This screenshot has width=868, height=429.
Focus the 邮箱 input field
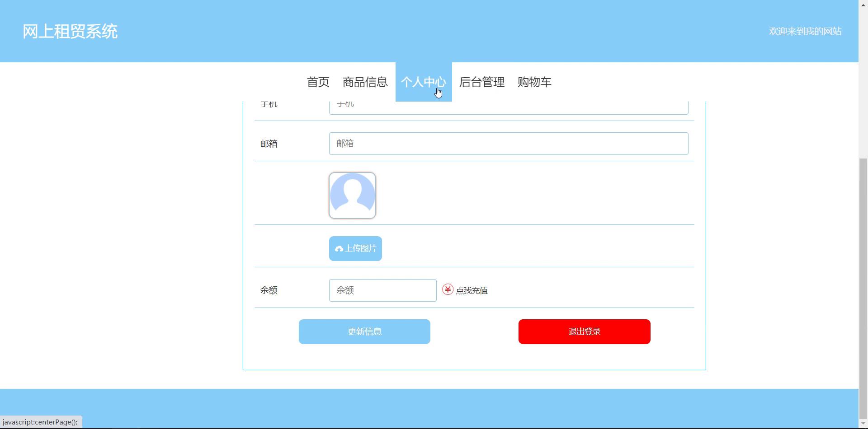508,144
